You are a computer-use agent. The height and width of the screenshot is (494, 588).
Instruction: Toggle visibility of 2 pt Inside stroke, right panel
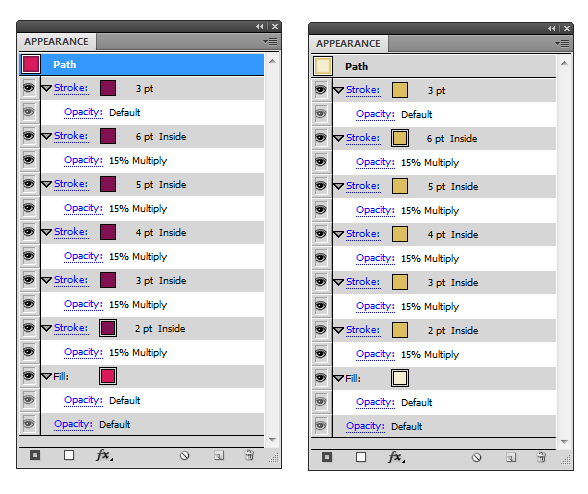coord(321,330)
